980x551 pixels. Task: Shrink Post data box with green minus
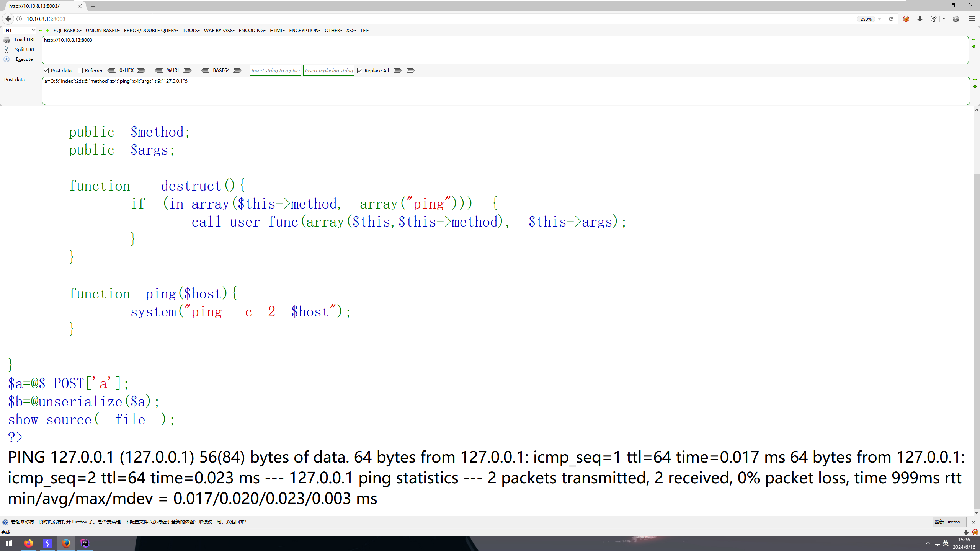coord(975,80)
